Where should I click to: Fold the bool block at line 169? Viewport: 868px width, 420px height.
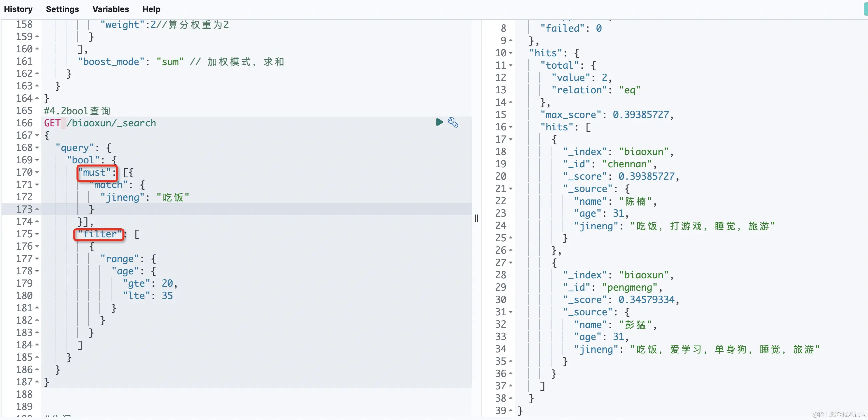point(37,160)
